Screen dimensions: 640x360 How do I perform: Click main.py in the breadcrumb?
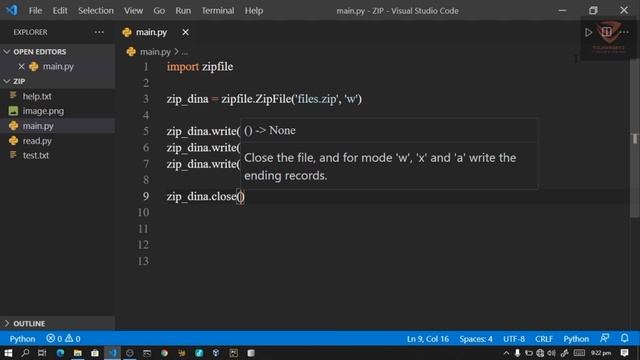pos(155,52)
